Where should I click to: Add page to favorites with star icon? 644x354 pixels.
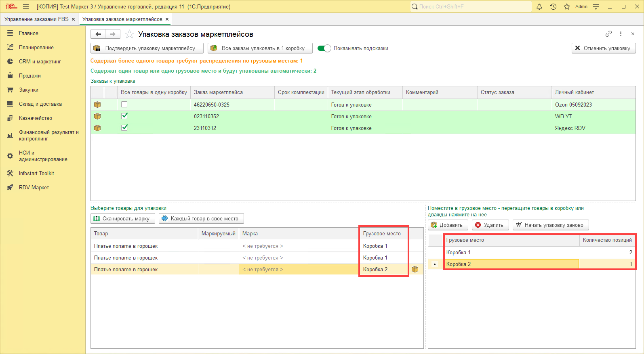pyautogui.click(x=129, y=34)
